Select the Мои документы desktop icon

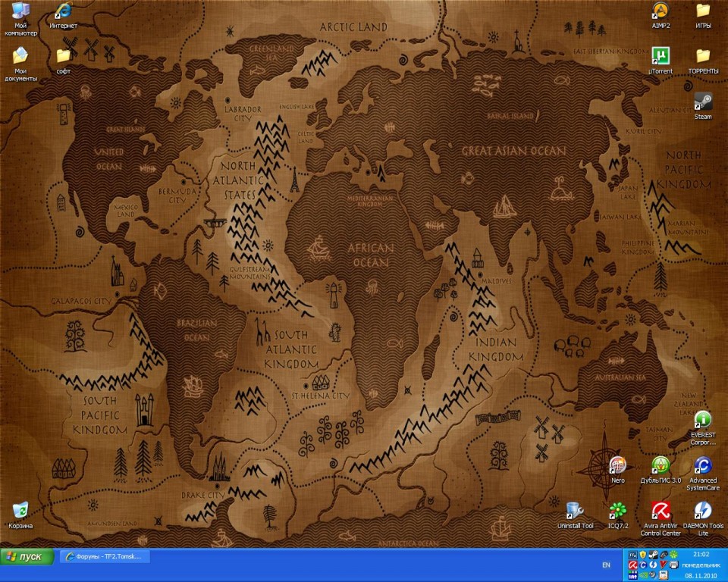coord(20,64)
